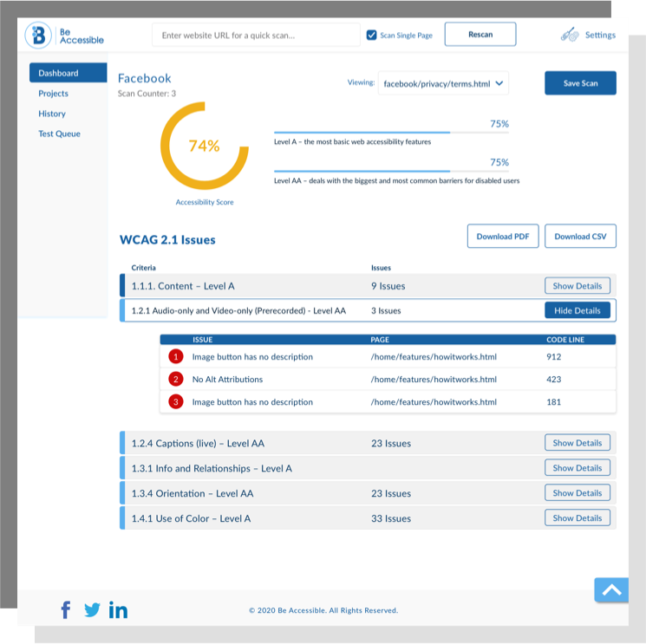Click the scroll-to-top arrow button
Image resolution: width=646 pixels, height=644 pixels.
[611, 590]
